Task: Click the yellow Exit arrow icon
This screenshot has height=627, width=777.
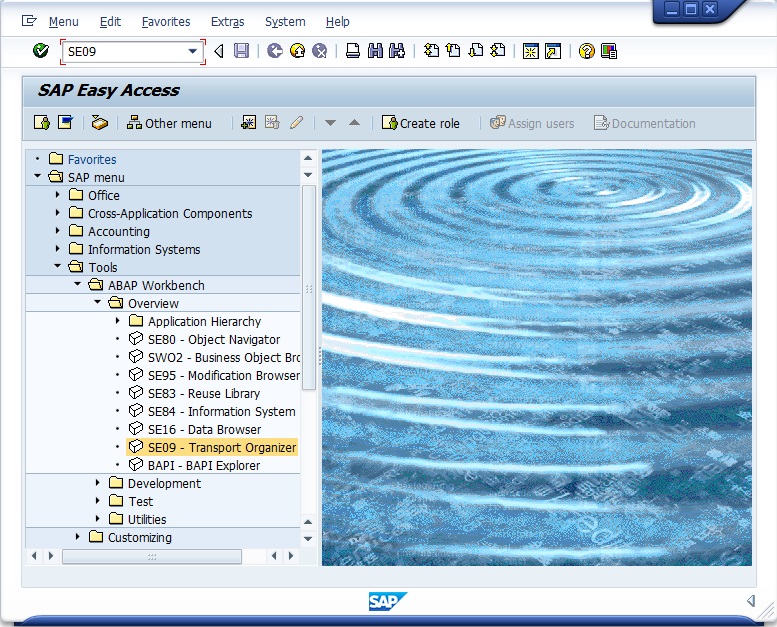Action: [x=297, y=51]
